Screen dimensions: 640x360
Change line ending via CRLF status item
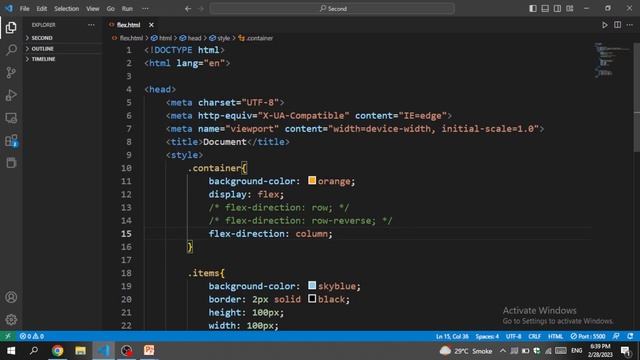point(534,336)
